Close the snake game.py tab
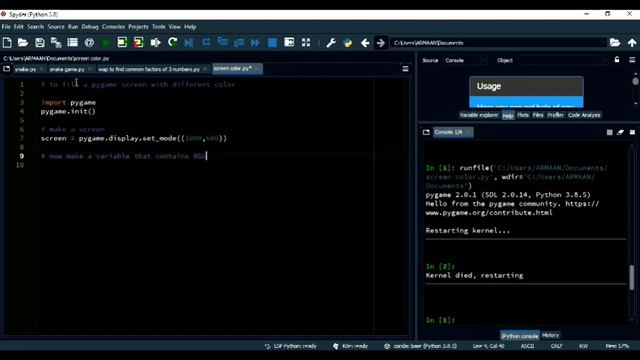 [90, 69]
